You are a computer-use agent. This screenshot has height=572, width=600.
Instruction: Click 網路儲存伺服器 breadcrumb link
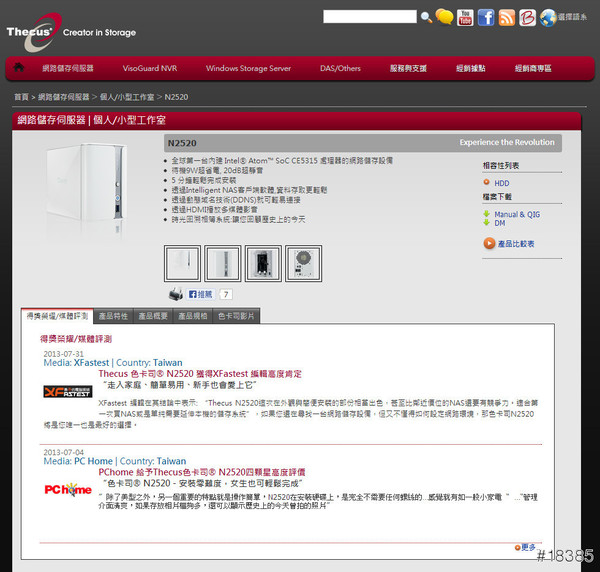coord(64,97)
